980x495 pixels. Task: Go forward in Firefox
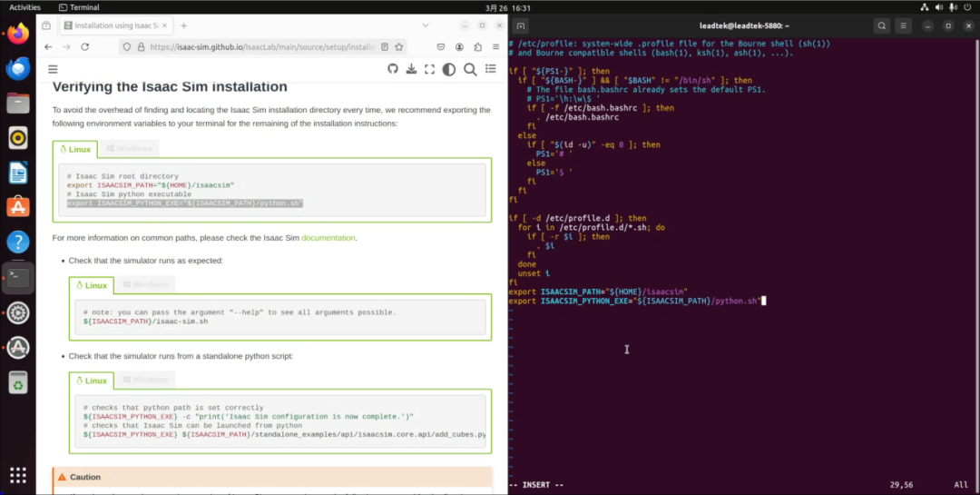coord(67,47)
